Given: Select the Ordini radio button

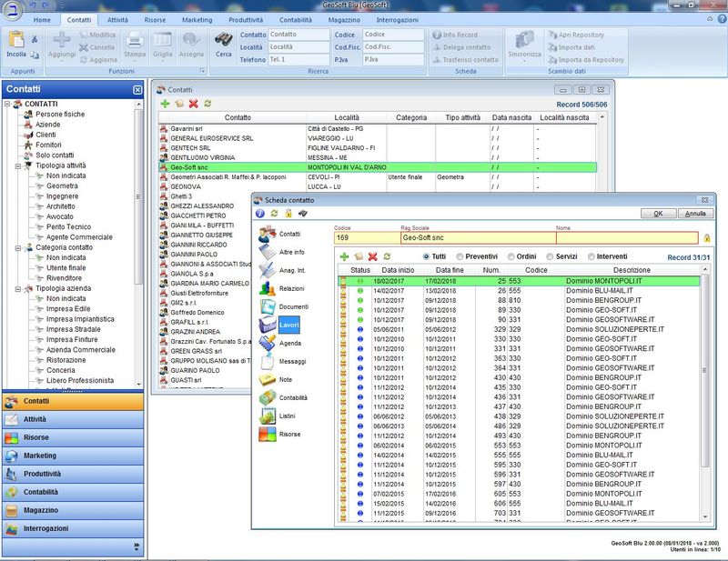Looking at the screenshot, I should click(509, 257).
